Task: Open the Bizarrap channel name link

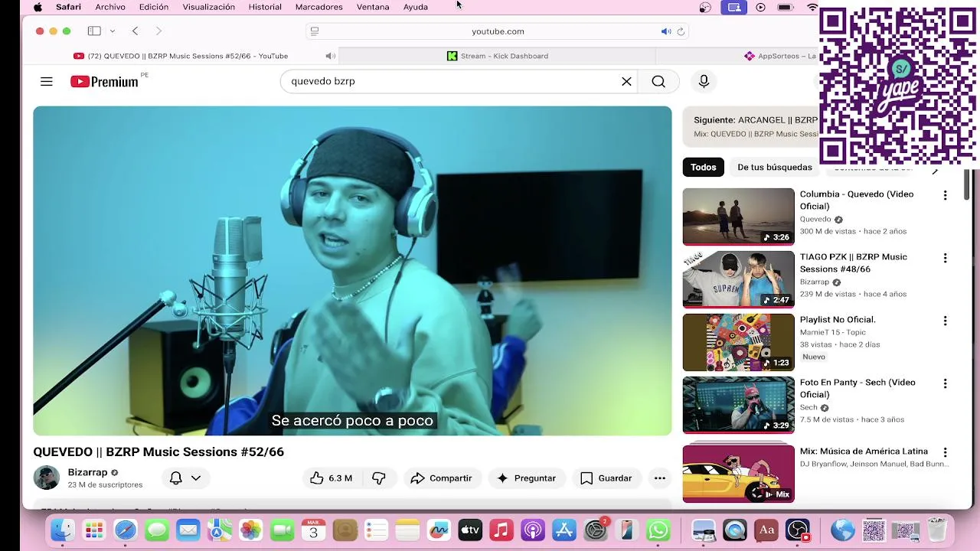Action: (87, 472)
